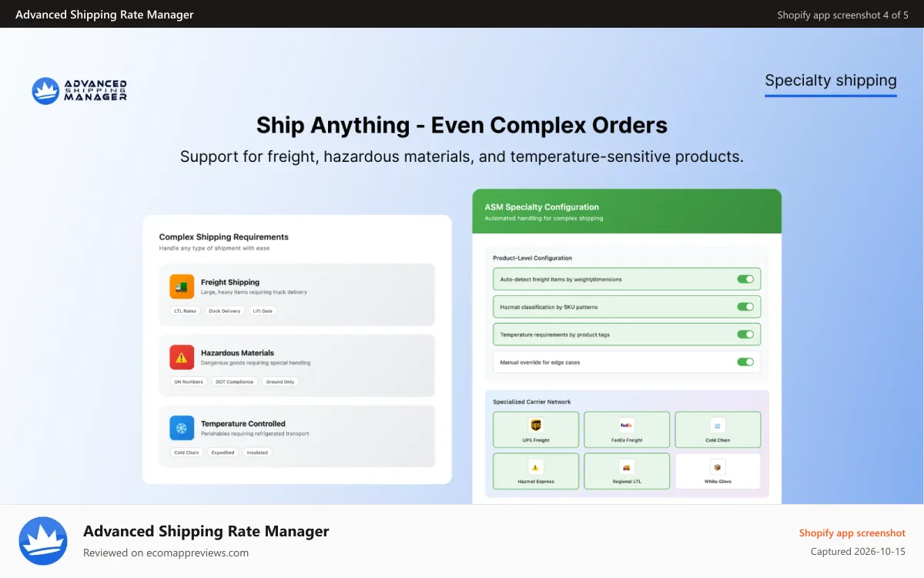The image size is (924, 578).
Task: Select the Hazmat Express carrier icon
Action: (536, 467)
